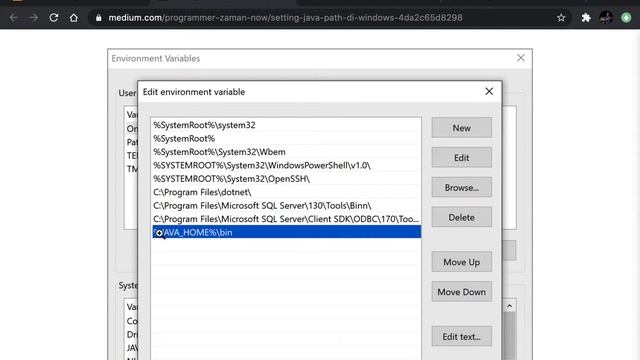Select the %SystemRoot%\System32\Wbem entry
640x360 pixels.
[x=286, y=152]
